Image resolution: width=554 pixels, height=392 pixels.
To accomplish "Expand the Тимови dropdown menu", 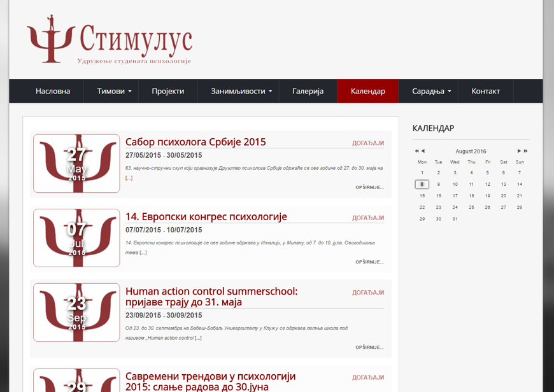I will (114, 91).
